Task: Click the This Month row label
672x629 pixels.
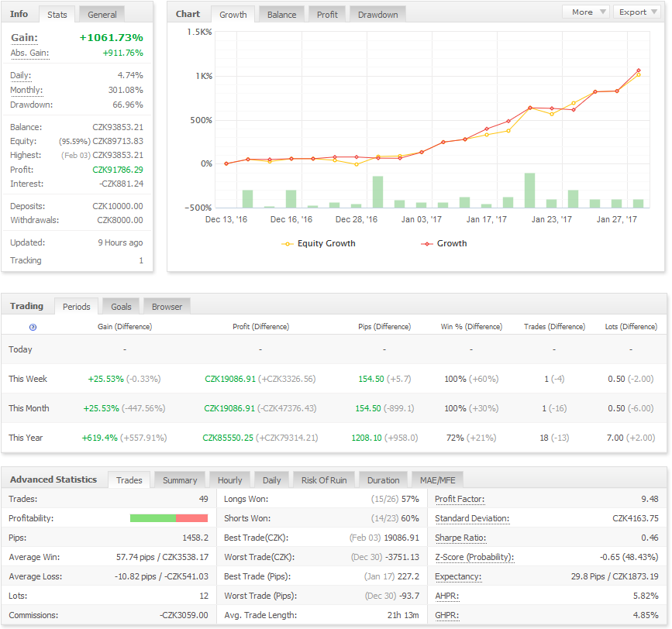Action: coord(29,408)
